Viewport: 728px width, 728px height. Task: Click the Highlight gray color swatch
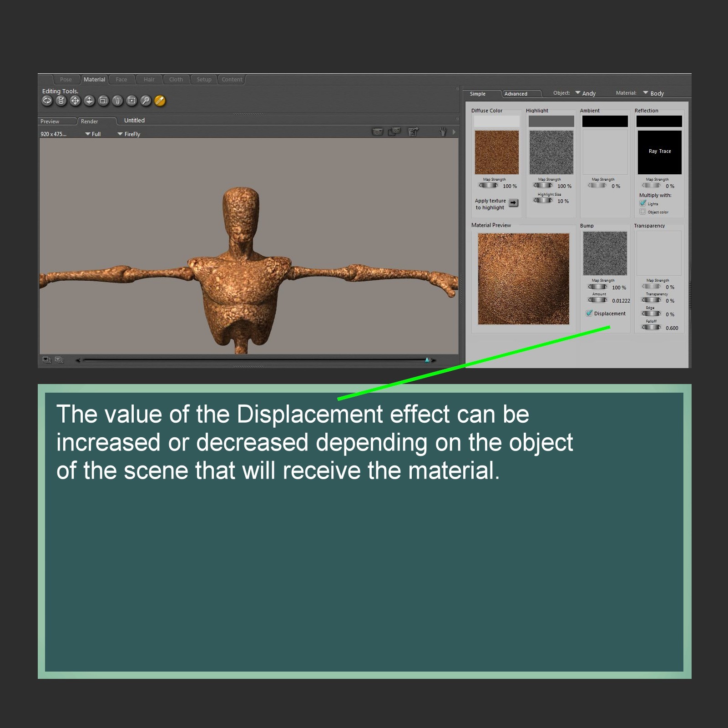[551, 121]
